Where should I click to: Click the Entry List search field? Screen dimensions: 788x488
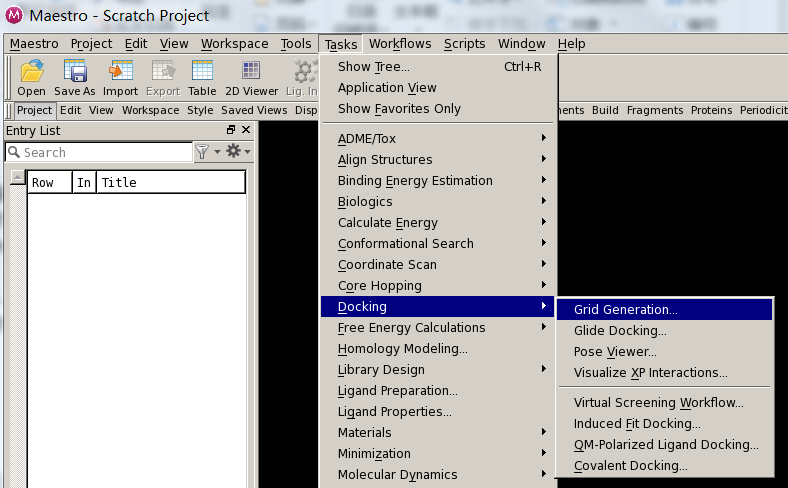click(x=99, y=152)
